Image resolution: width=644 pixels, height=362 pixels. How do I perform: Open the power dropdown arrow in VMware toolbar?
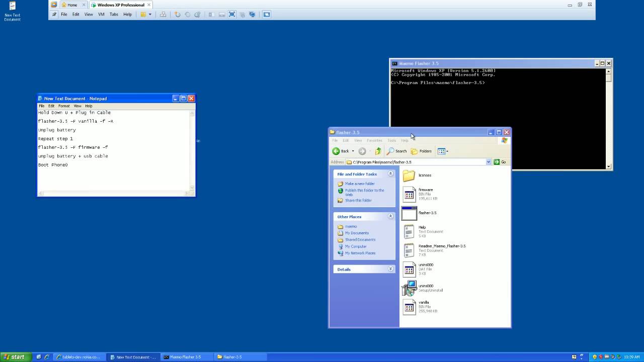click(x=150, y=15)
